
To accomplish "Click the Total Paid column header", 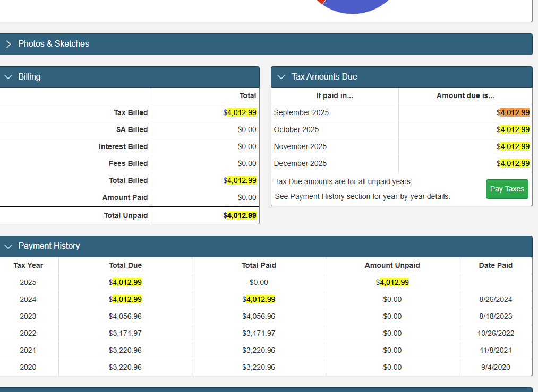I will click(x=259, y=265).
